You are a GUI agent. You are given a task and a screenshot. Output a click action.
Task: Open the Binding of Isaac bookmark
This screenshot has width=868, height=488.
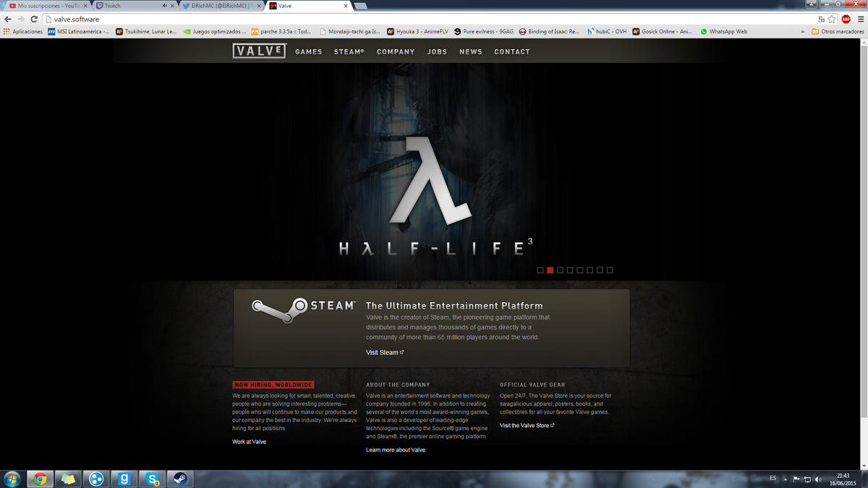point(549,32)
